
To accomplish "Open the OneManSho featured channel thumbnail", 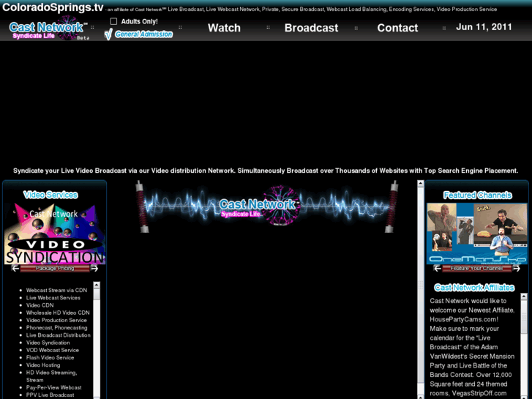I will click(476, 234).
